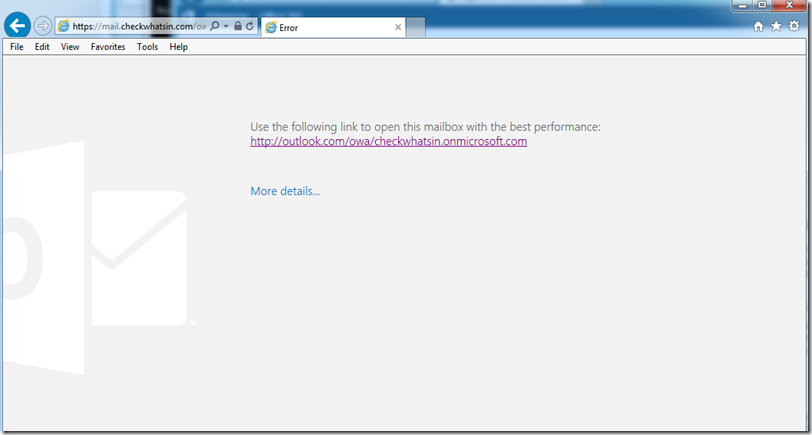Open Favorites with the star icon
Viewport: 812px width, 435px height.
coord(776,26)
